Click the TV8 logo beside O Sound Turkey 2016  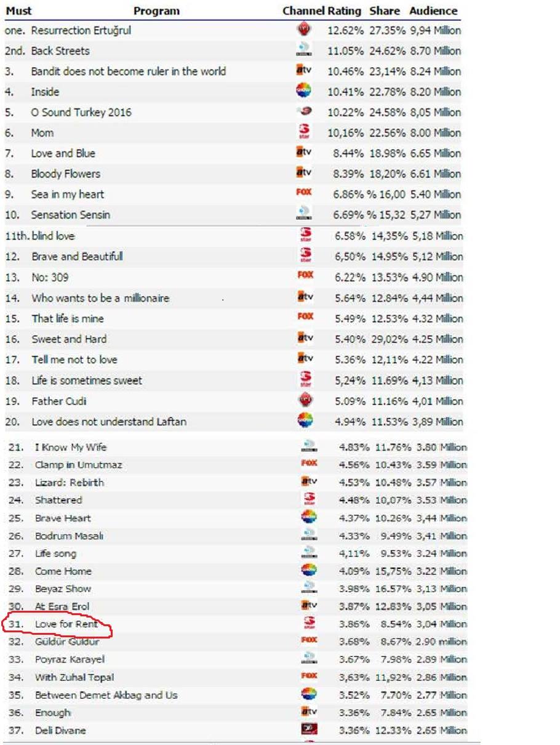pos(304,111)
